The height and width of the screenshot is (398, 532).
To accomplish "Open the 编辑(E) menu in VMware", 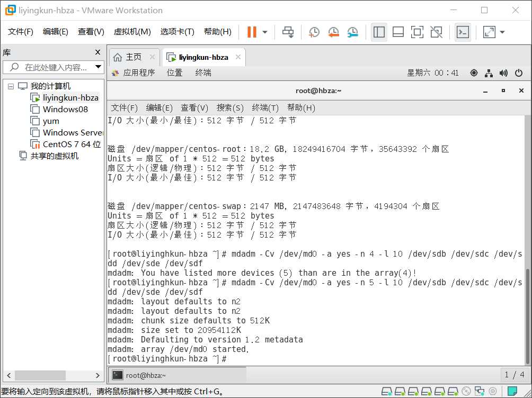I will [55, 32].
